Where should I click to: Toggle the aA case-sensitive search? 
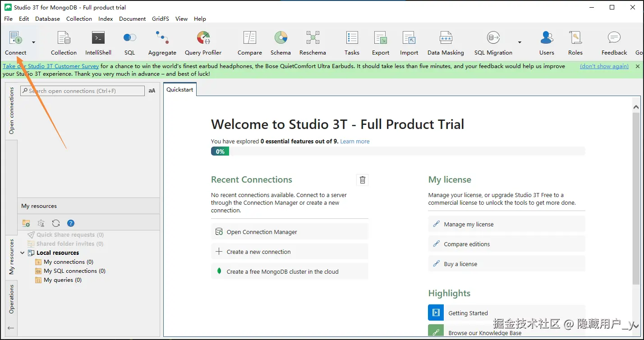point(152,91)
